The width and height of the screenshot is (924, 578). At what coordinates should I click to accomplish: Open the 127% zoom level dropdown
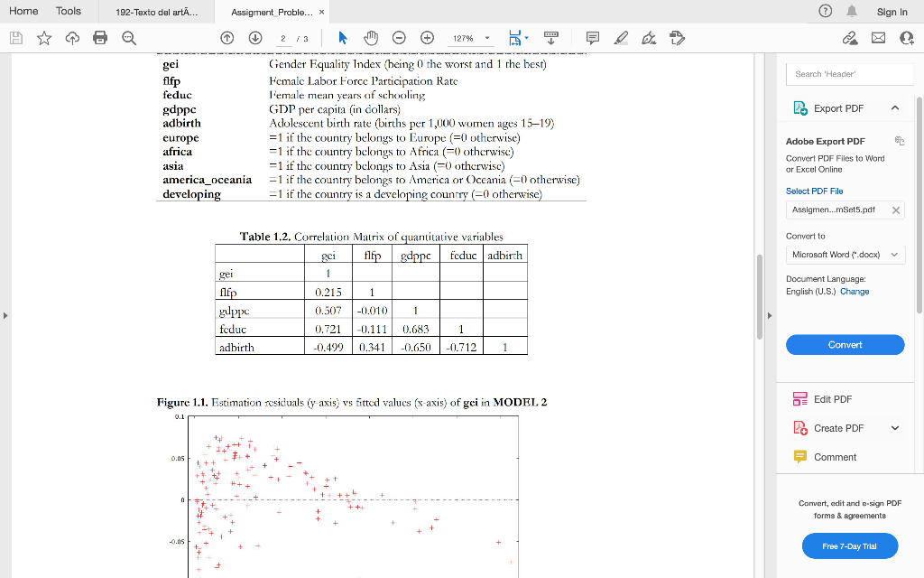pyautogui.click(x=471, y=38)
